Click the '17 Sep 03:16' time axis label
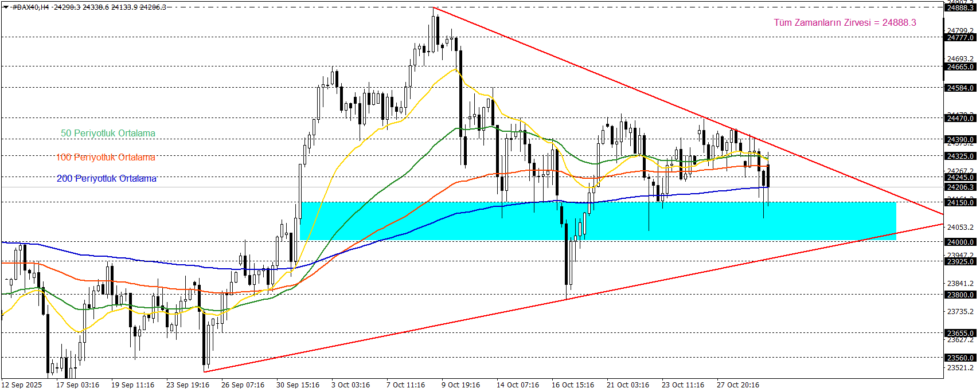980x392 pixels. click(77, 385)
